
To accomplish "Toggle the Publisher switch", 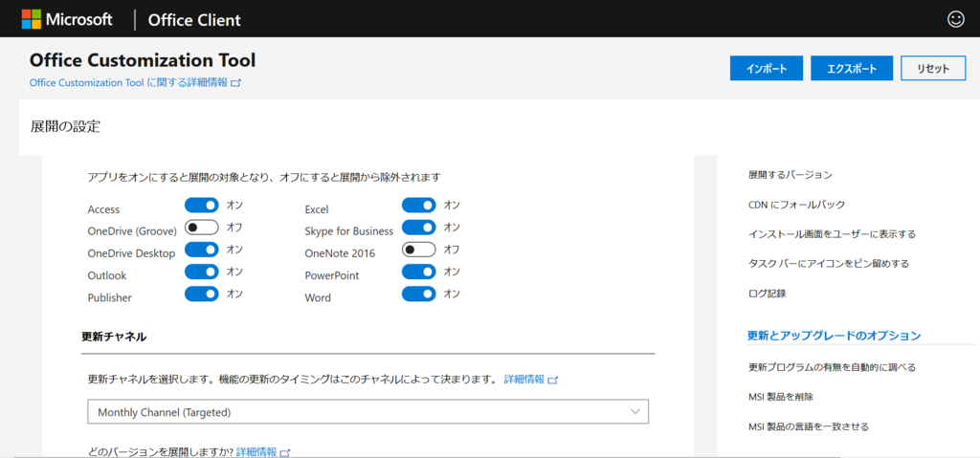I will 201,294.
